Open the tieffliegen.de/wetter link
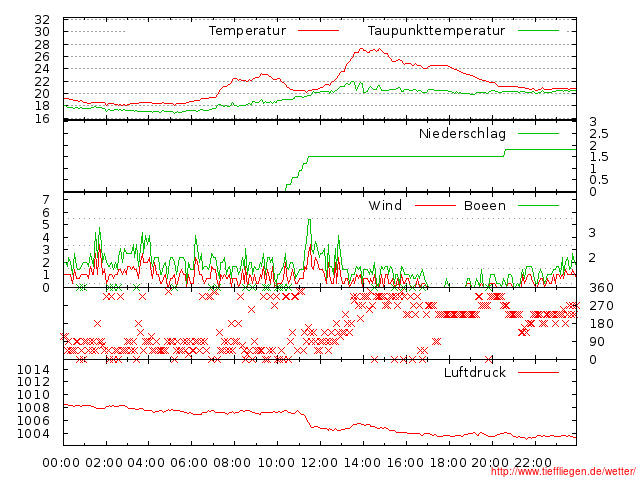 (x=563, y=472)
